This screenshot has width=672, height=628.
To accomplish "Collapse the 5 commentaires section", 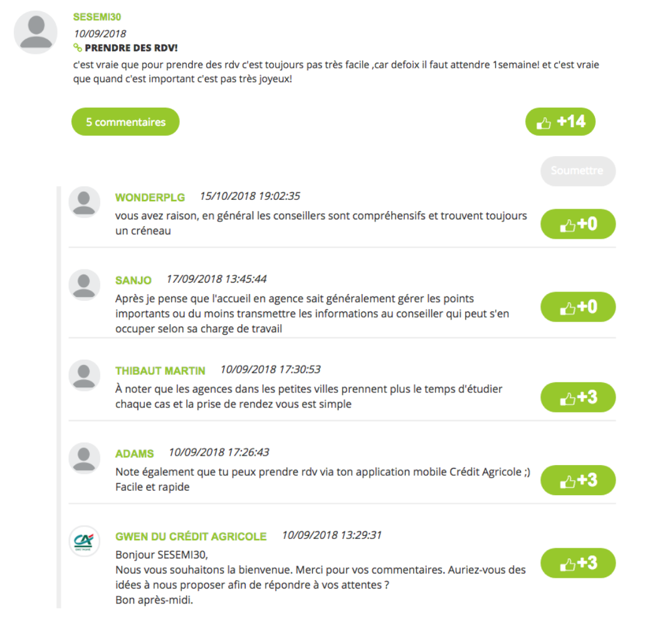I will click(125, 122).
